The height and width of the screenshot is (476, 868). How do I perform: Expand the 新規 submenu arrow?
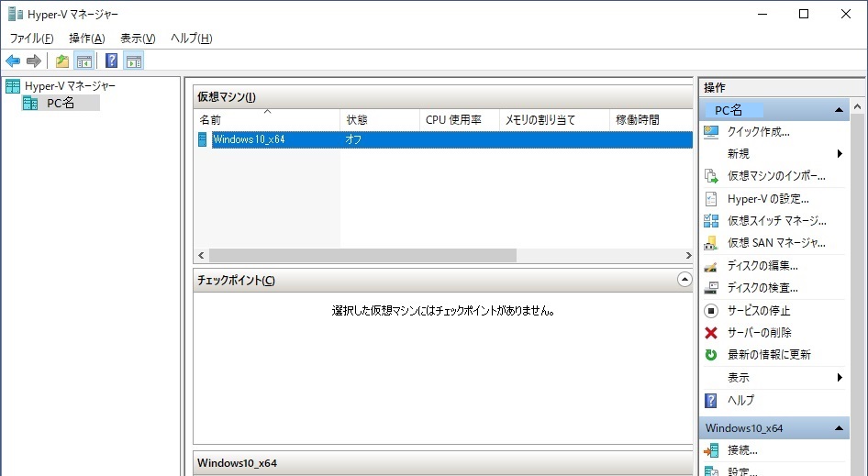coord(840,154)
